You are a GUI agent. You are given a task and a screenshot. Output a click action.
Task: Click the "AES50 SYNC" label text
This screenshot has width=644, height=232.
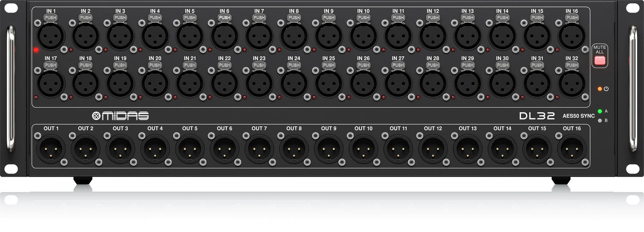(579, 116)
